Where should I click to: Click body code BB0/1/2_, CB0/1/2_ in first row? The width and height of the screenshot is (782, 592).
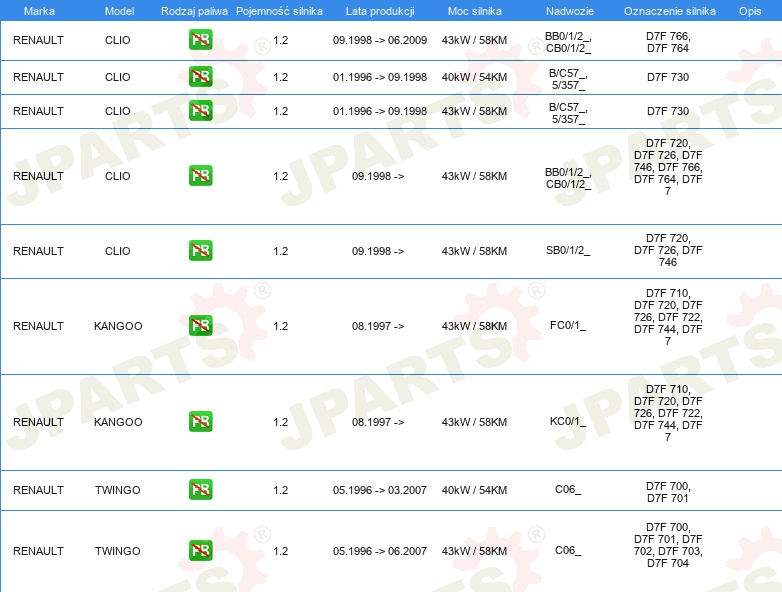click(x=568, y=42)
